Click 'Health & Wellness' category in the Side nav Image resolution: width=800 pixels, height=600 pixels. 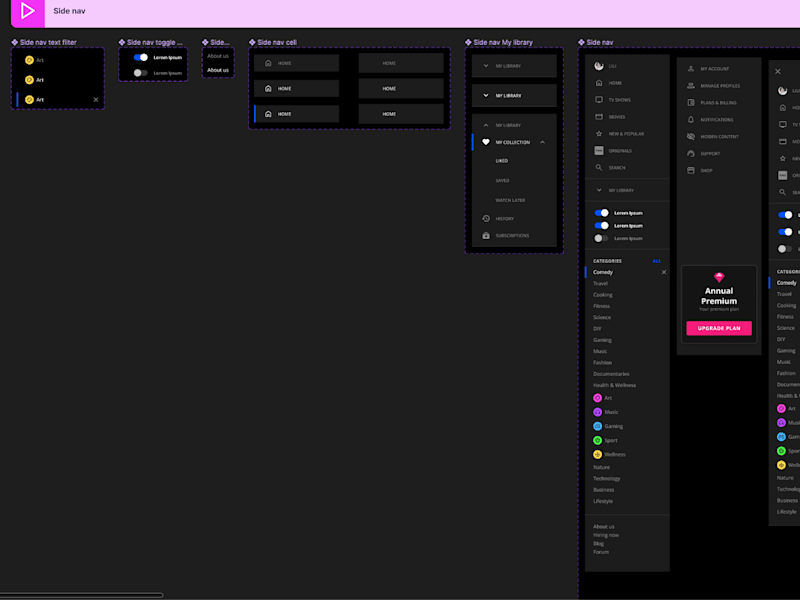coord(614,385)
